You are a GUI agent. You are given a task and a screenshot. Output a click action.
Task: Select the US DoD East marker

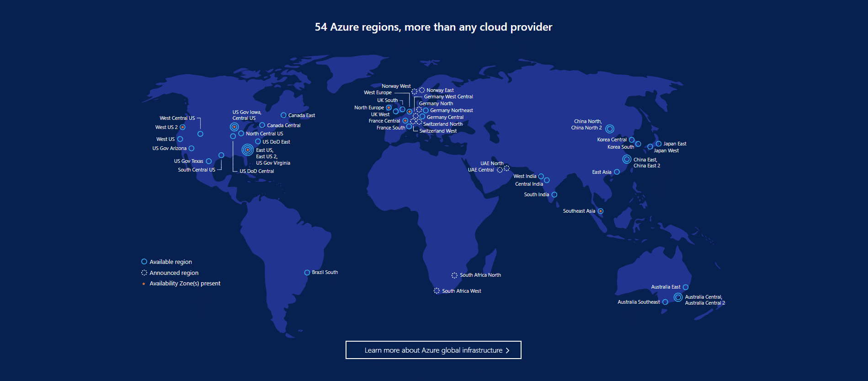258,141
